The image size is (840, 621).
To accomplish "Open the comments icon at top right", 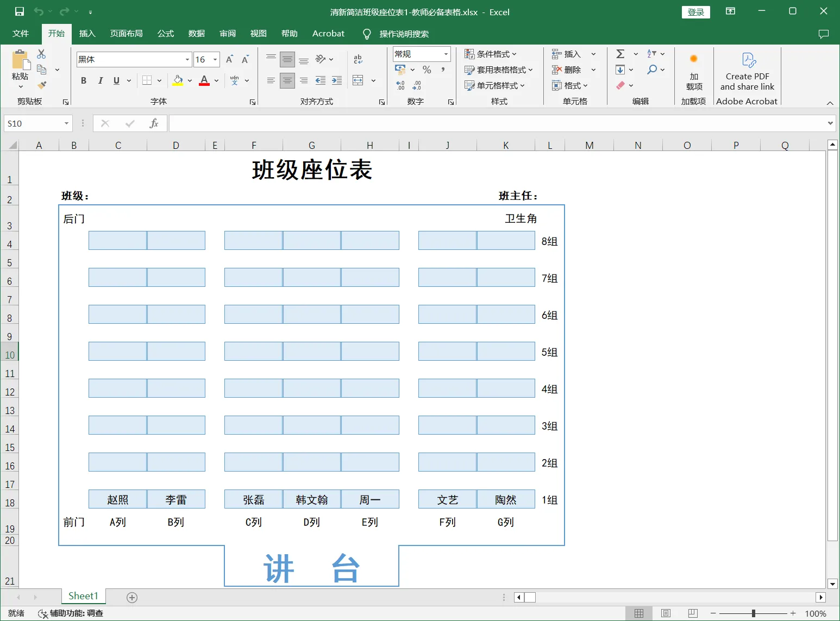I will [x=824, y=34].
